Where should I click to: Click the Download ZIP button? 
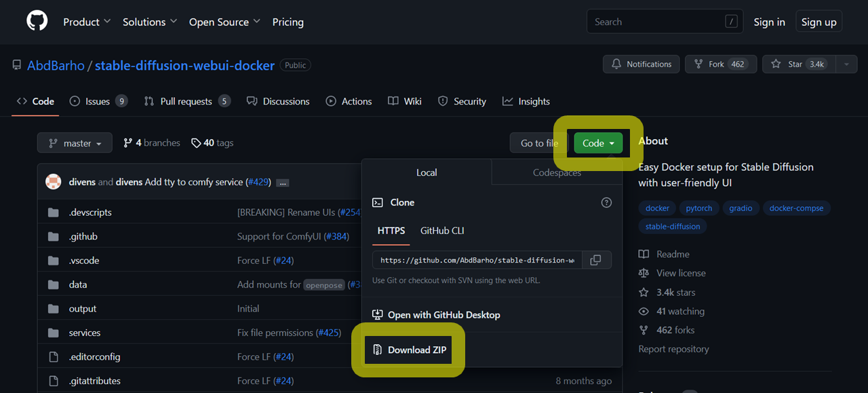coord(408,349)
